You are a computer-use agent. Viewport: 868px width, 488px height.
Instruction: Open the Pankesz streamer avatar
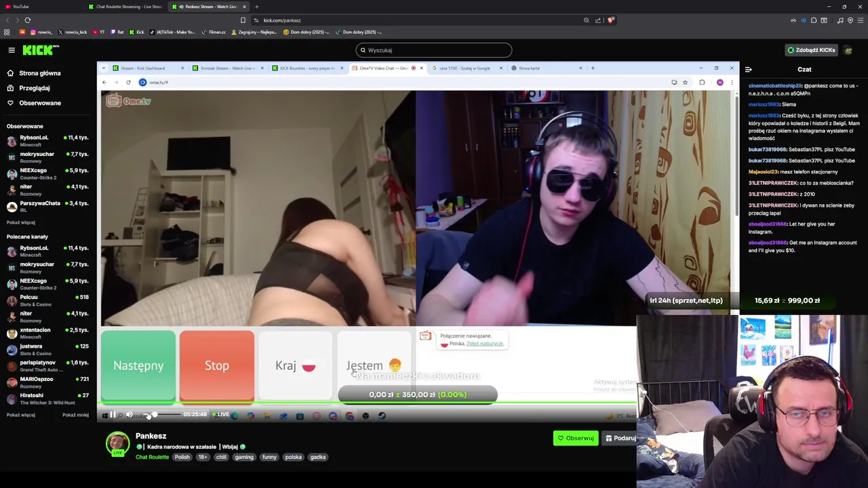click(x=117, y=443)
